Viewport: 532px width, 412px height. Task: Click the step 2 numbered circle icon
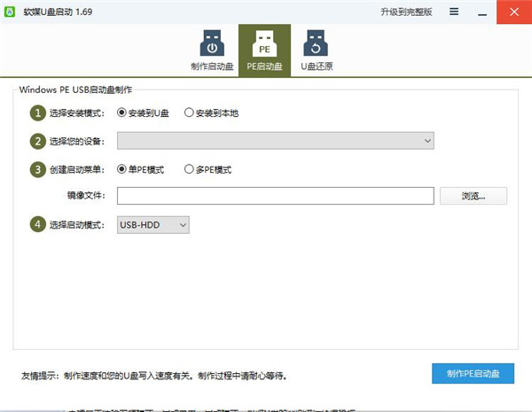[x=37, y=141]
